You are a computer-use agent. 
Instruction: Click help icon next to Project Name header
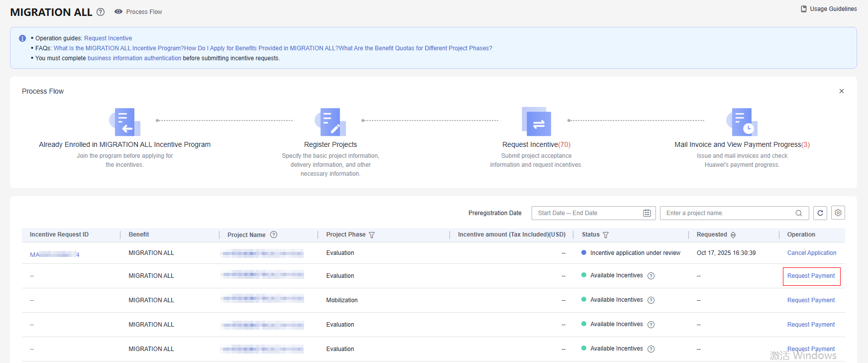[274, 235]
